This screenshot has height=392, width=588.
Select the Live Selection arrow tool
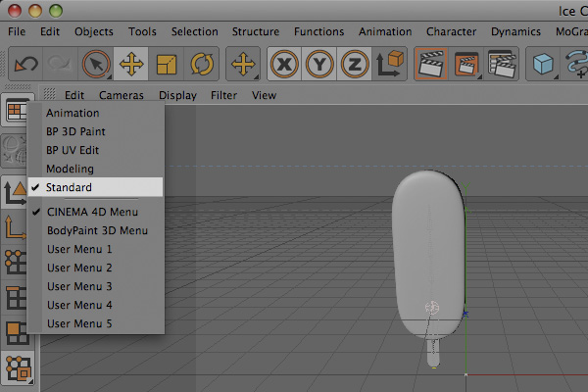point(96,64)
